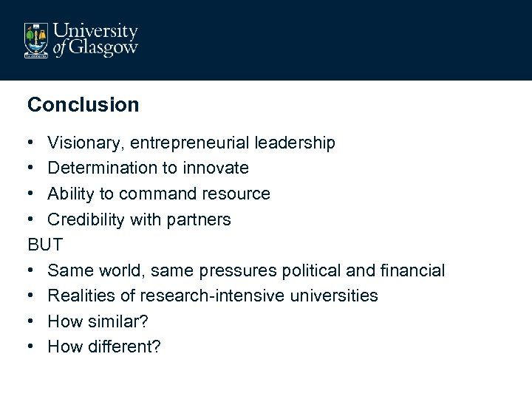Click the "Ability to command resource" text
Screen dimensions: 532x399
point(159,194)
